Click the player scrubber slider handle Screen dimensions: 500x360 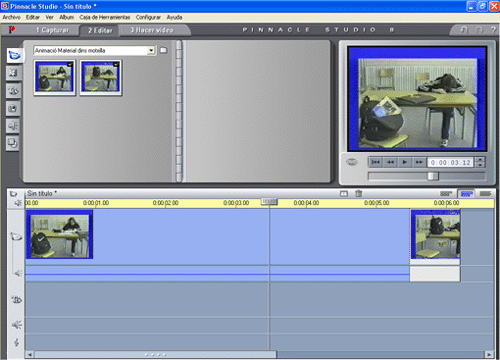coord(433,176)
